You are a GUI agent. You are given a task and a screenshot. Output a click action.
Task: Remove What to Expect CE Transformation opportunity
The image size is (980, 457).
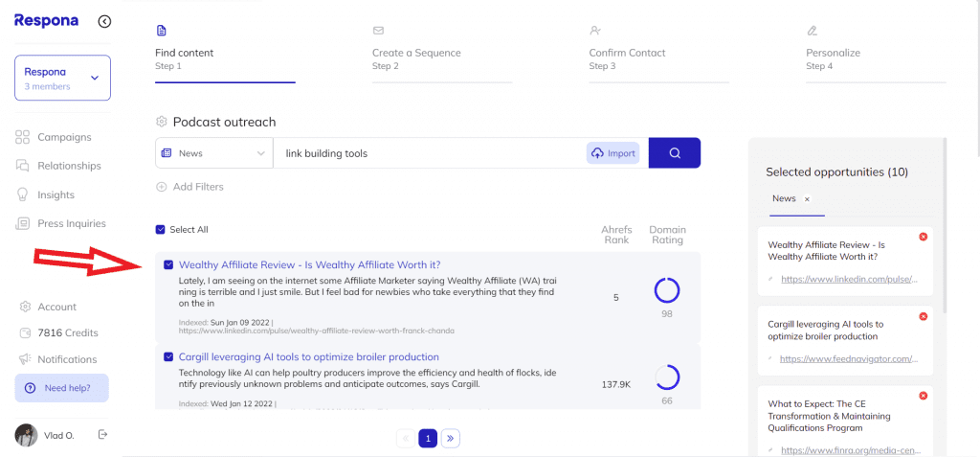click(924, 396)
